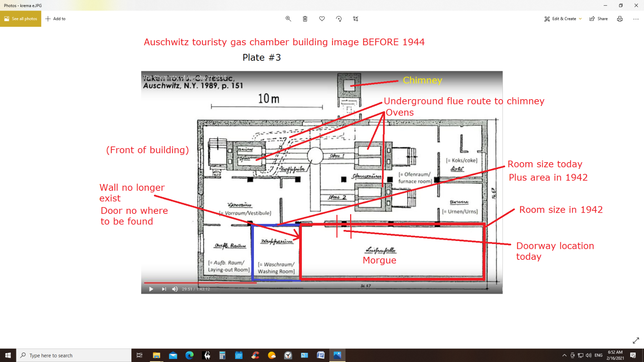Open CCleaner from the taskbar
Viewport: 644px width, 362px height.
(255, 355)
